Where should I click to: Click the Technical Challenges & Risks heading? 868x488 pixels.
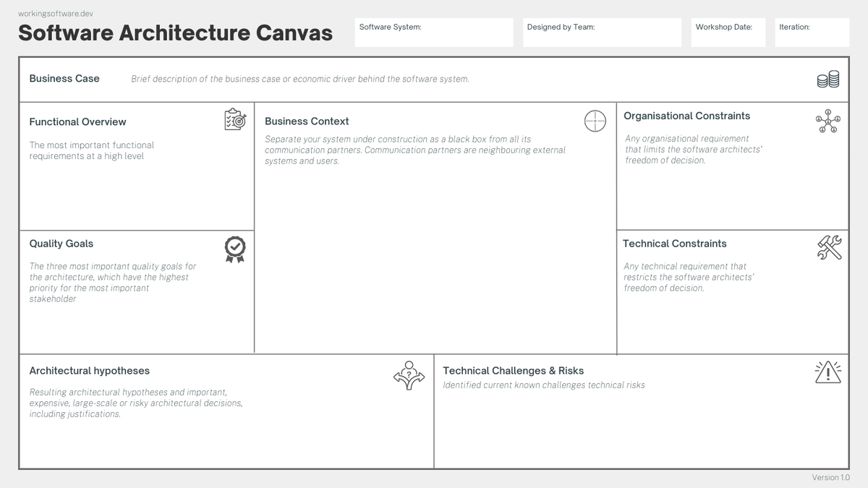point(514,371)
